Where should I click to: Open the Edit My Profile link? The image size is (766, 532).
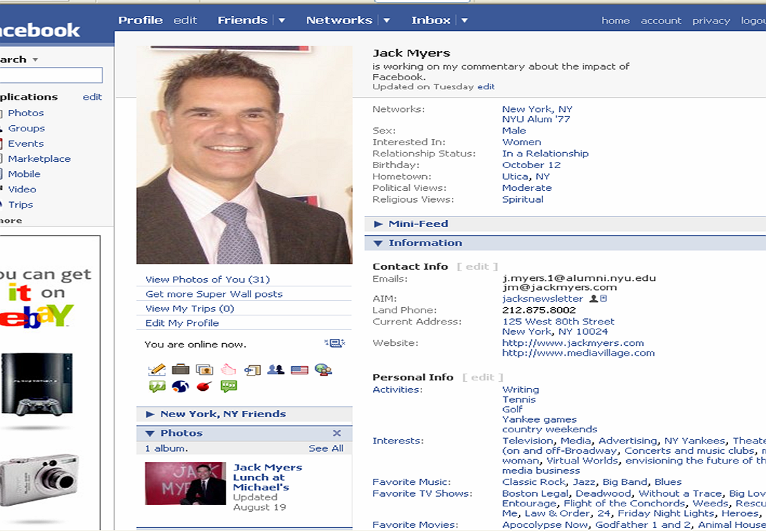182,323
